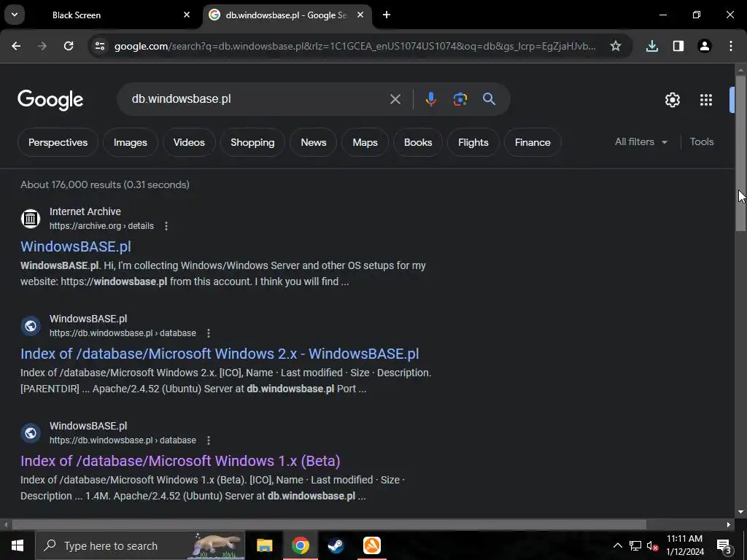The width and height of the screenshot is (747, 560).
Task: View site information icon in address bar
Action: tap(99, 46)
